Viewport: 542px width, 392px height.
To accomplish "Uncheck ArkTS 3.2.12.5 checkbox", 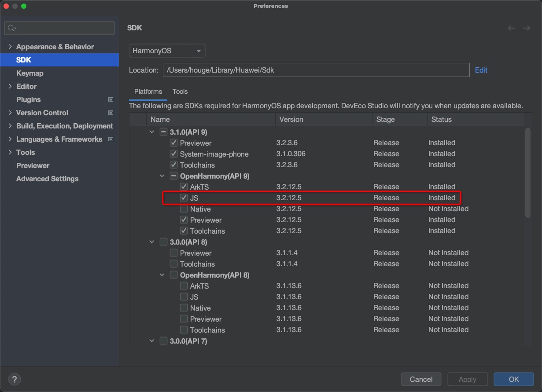I will pyautogui.click(x=184, y=187).
